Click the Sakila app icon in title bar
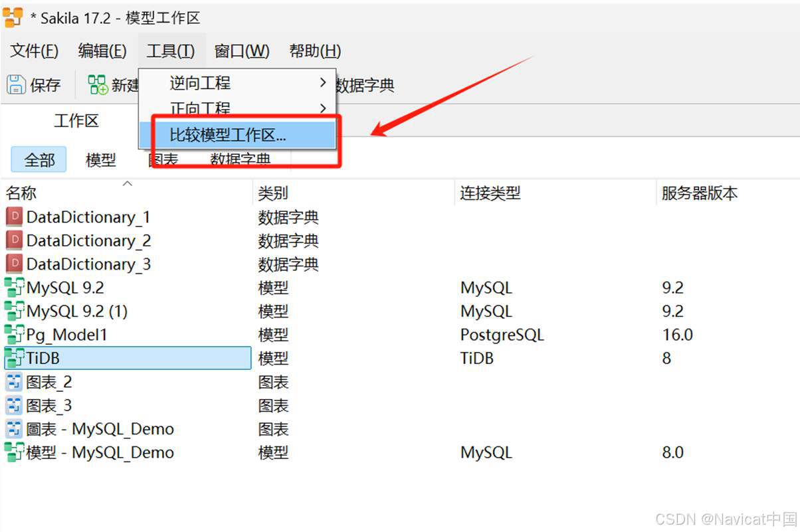This screenshot has width=800, height=532. [x=13, y=17]
